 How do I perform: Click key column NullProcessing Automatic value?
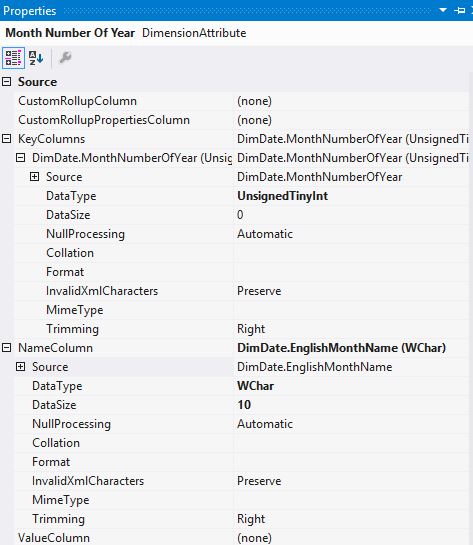click(x=265, y=234)
